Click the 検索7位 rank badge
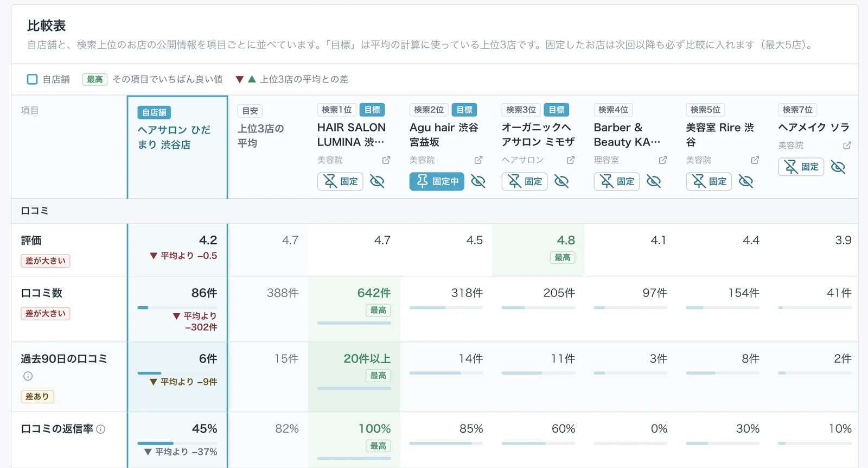Viewport: 868px width, 468px height. click(x=798, y=110)
